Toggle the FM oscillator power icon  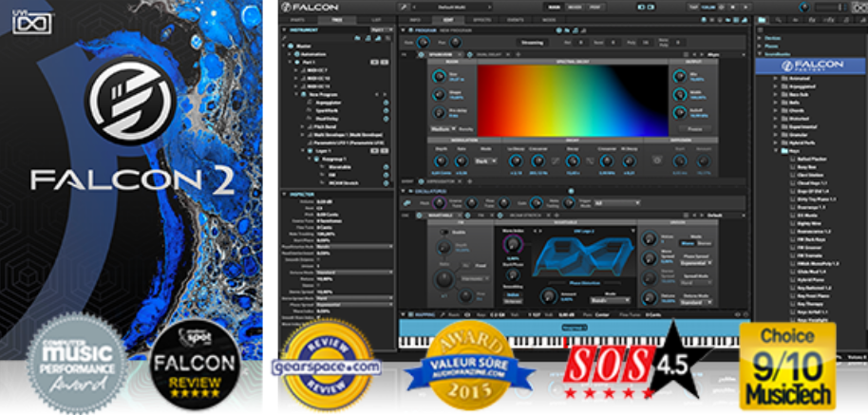(466, 216)
